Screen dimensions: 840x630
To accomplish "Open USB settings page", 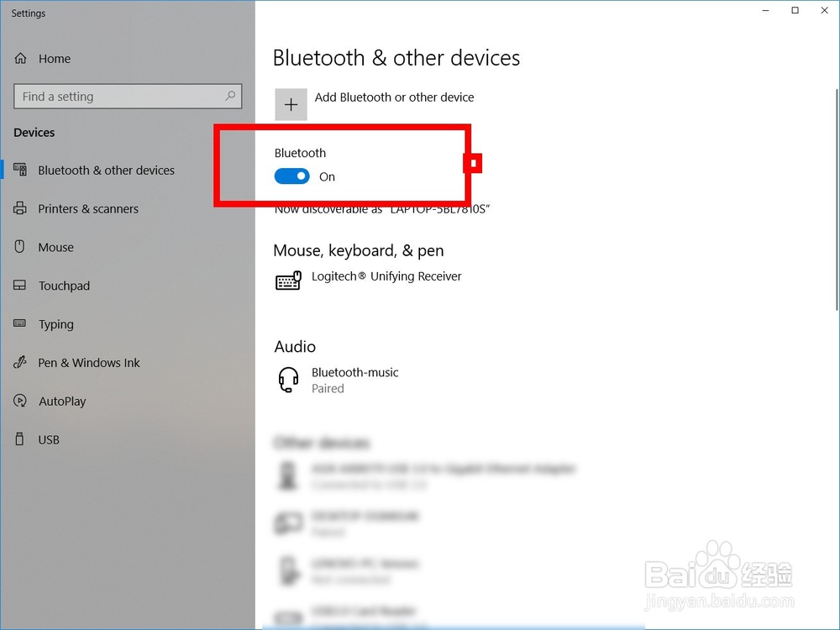I will pos(49,440).
